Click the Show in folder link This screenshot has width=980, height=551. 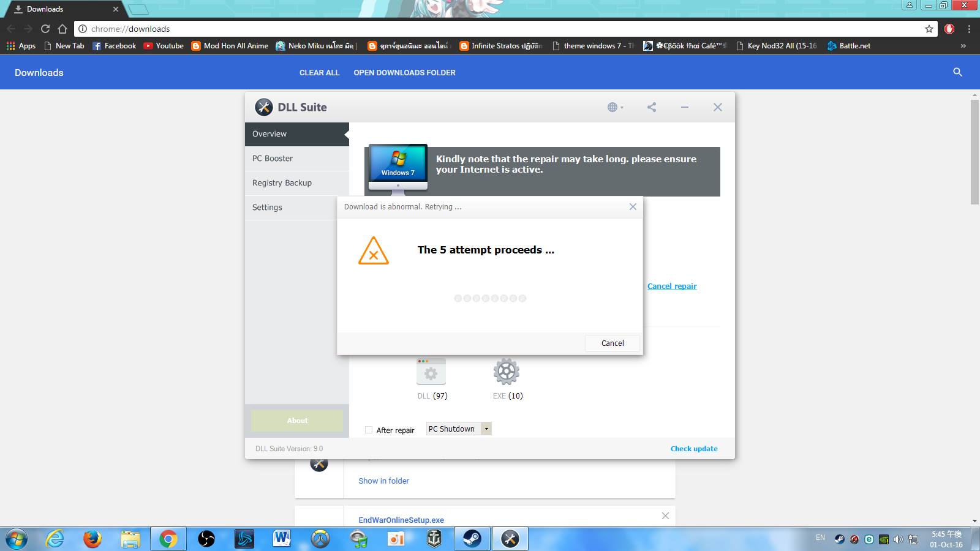tap(383, 481)
